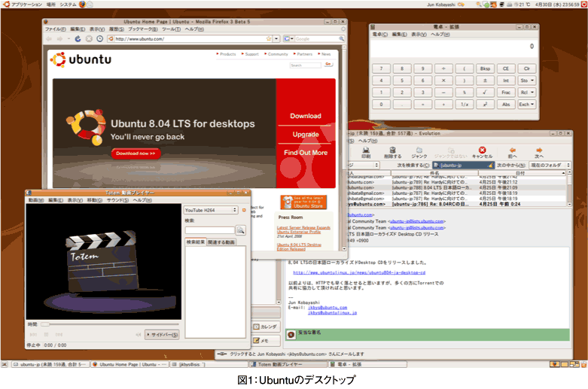Open the URL history dropdown in Firefox

pyautogui.click(x=276, y=38)
